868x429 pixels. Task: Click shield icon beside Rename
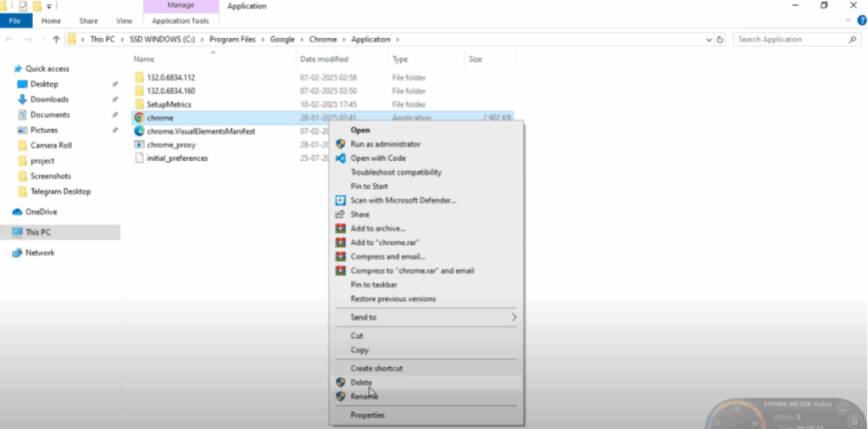click(341, 396)
